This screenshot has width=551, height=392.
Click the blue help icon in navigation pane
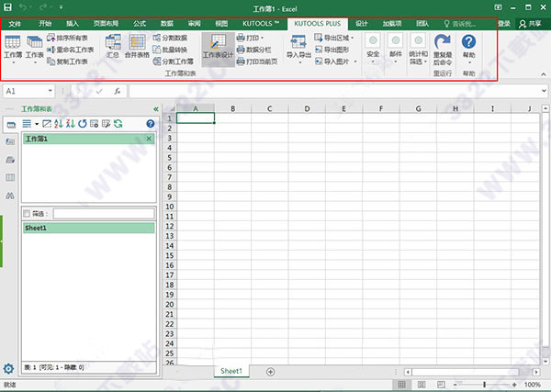151,124
